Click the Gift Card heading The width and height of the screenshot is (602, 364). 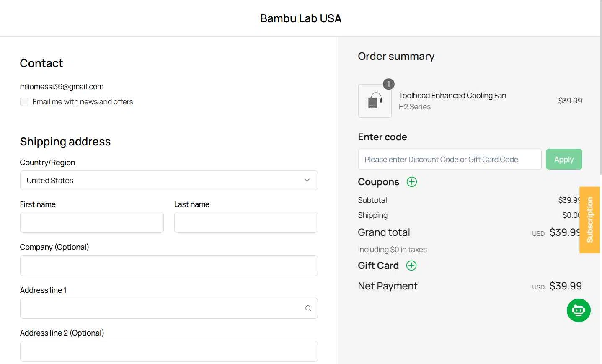(378, 266)
